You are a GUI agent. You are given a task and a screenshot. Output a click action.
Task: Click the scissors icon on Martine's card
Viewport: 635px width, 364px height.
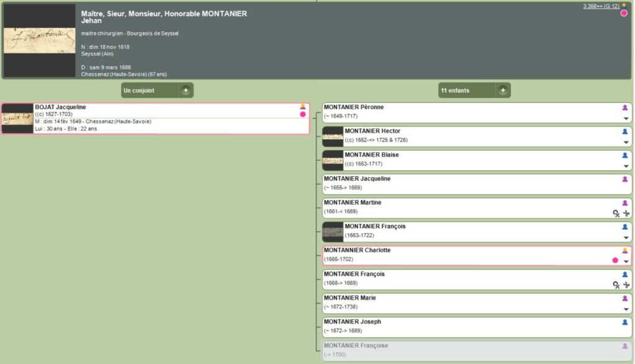[x=626, y=213]
